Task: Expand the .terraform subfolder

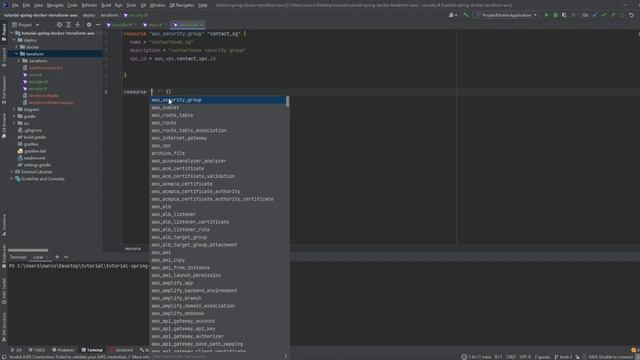Action: pyautogui.click(x=19, y=61)
